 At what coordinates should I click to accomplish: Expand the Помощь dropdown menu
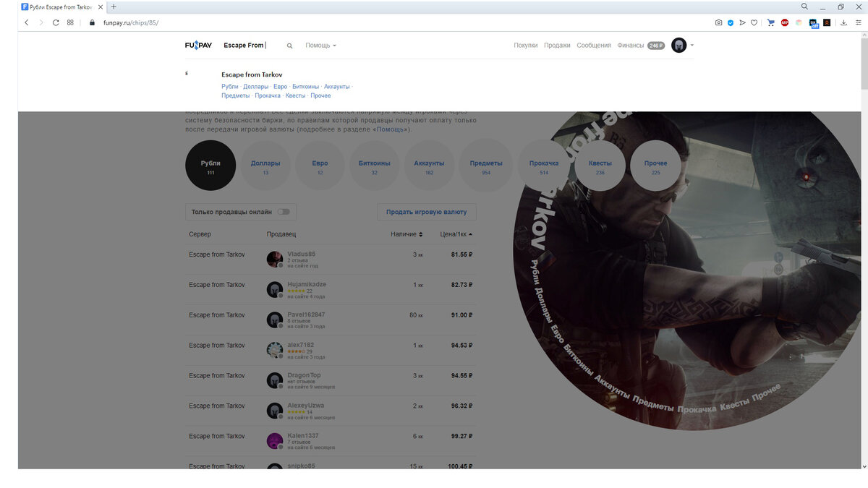coord(320,46)
